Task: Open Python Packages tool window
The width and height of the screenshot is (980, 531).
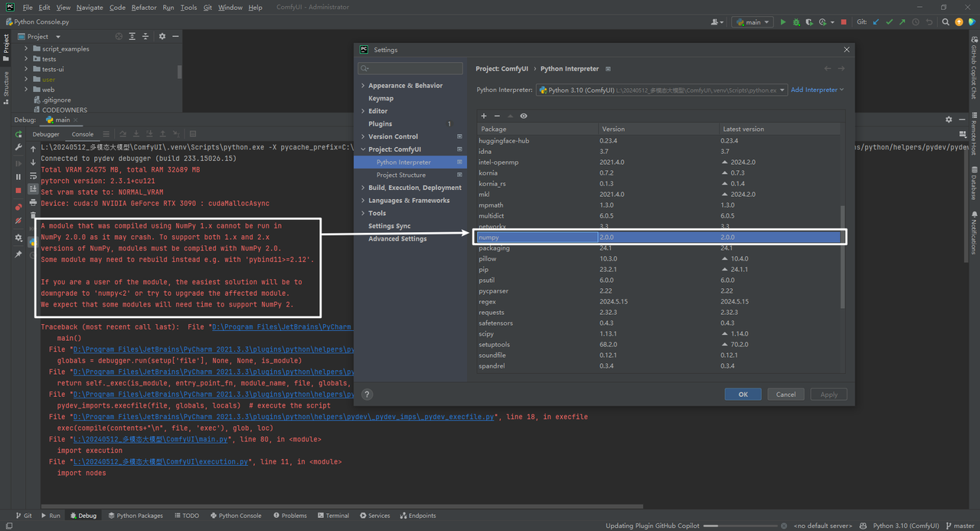Action: tap(136, 516)
